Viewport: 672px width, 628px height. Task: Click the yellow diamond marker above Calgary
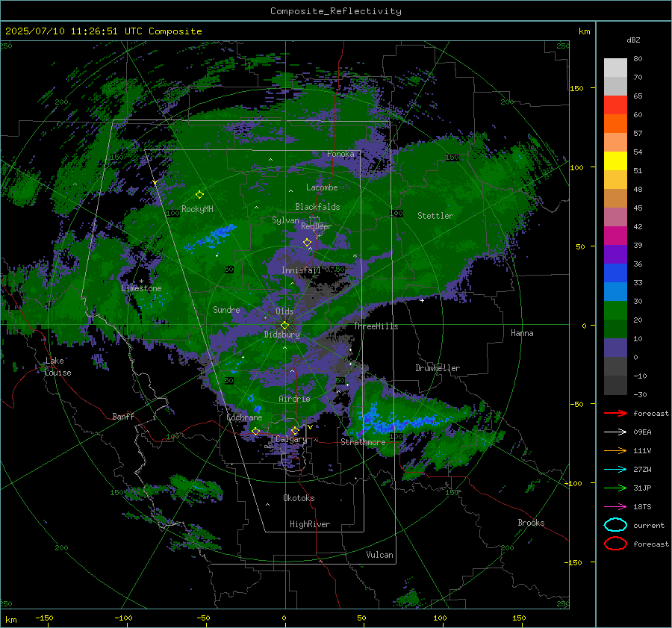click(x=295, y=430)
